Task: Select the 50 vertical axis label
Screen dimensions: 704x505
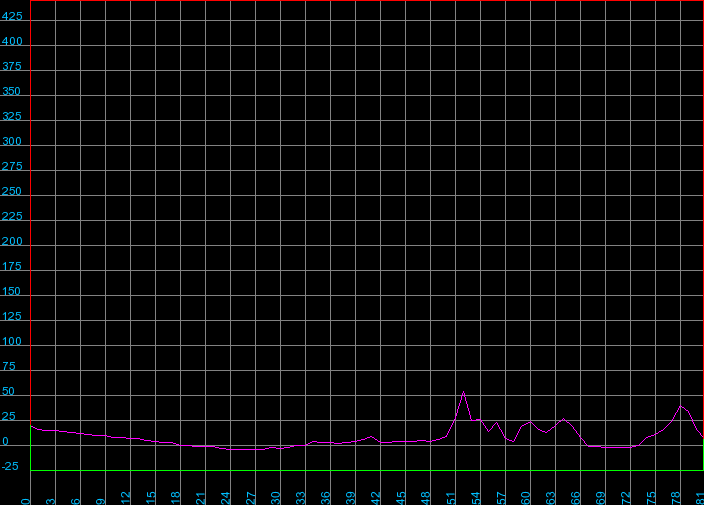Action: pyautogui.click(x=9, y=392)
